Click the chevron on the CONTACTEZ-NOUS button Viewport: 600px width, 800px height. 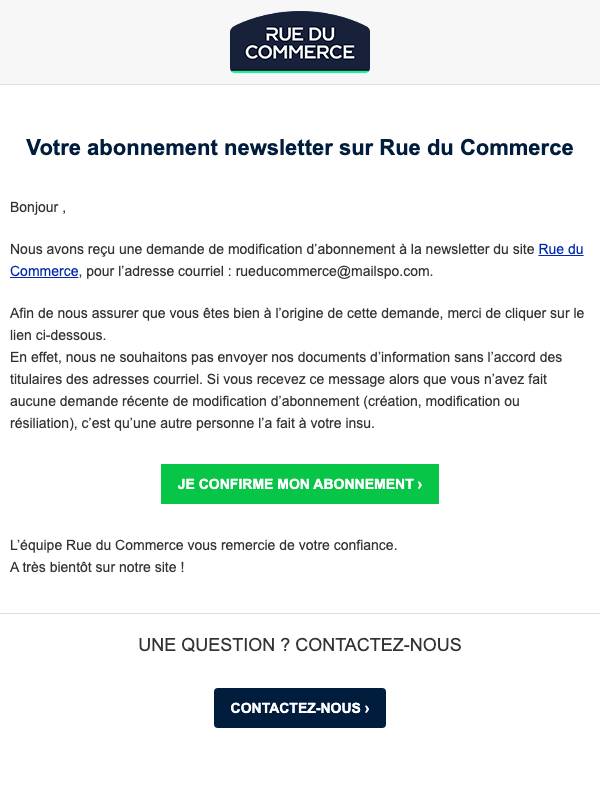click(367, 709)
